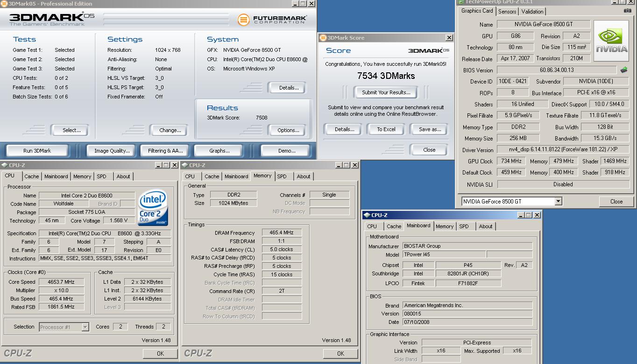Image resolution: width=637 pixels, height=364 pixels.
Task: Open the Cache tab in CPU window
Action: tap(32, 176)
